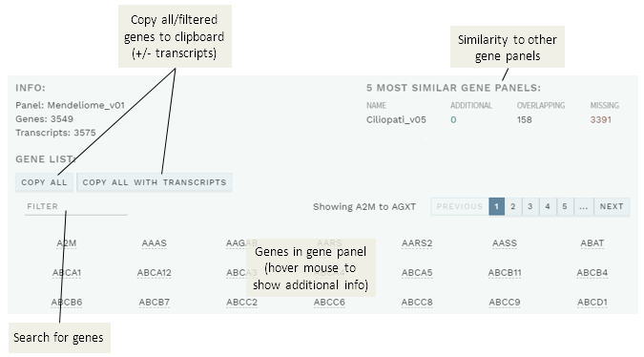Click the COPY ALL button
The image size is (644, 357).
44,182
